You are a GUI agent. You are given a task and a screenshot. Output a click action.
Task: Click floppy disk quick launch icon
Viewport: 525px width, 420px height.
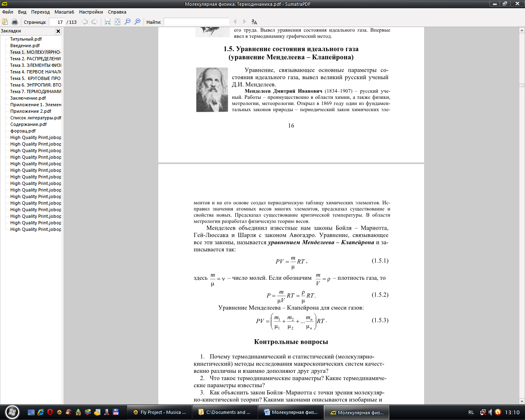click(x=116, y=412)
